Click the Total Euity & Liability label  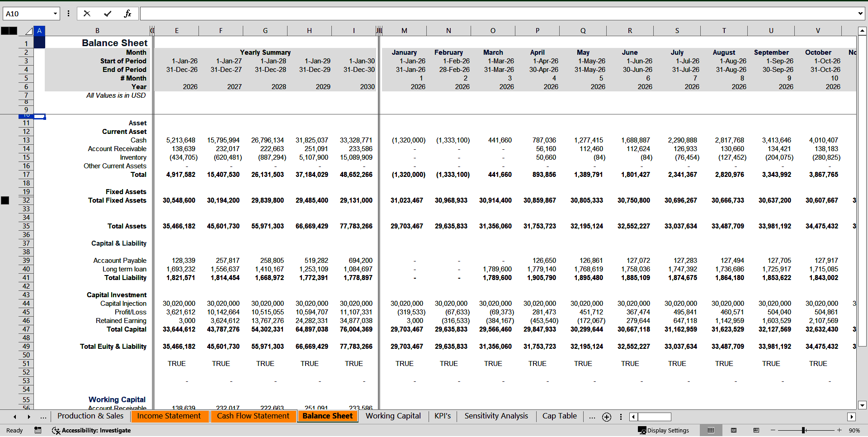113,347
